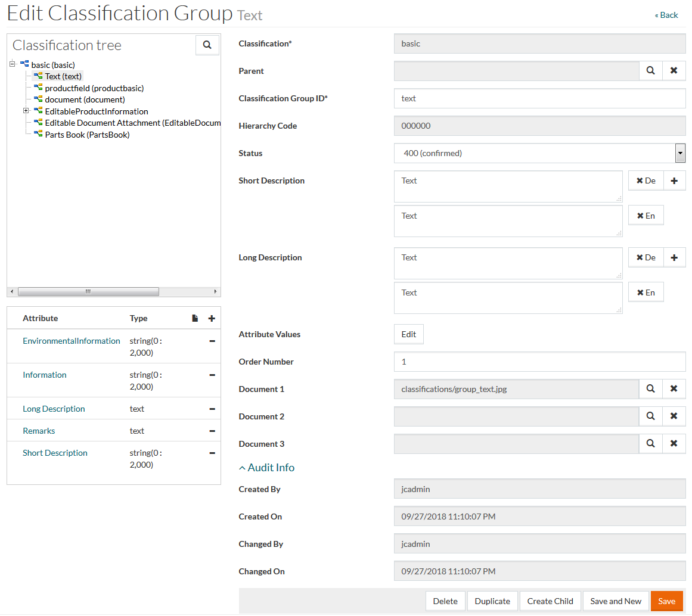Search for Document 1 file
Screen dimensions: 692x616
click(650, 389)
